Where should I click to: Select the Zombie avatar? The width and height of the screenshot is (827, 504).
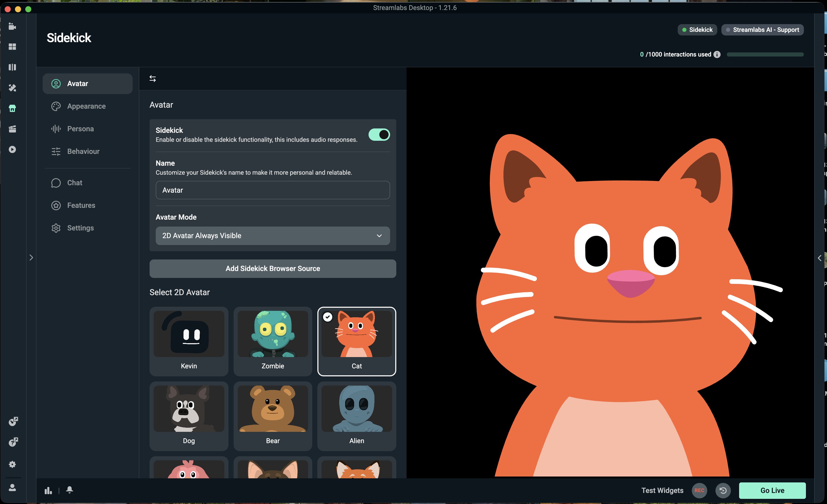(x=272, y=341)
